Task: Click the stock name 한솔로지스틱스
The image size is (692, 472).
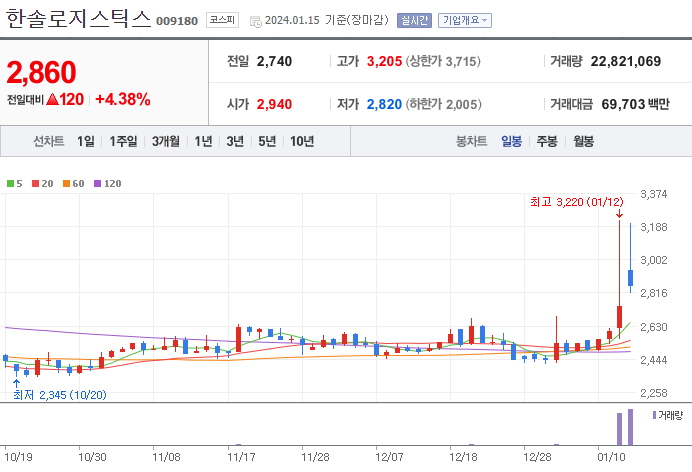Action: [79, 19]
